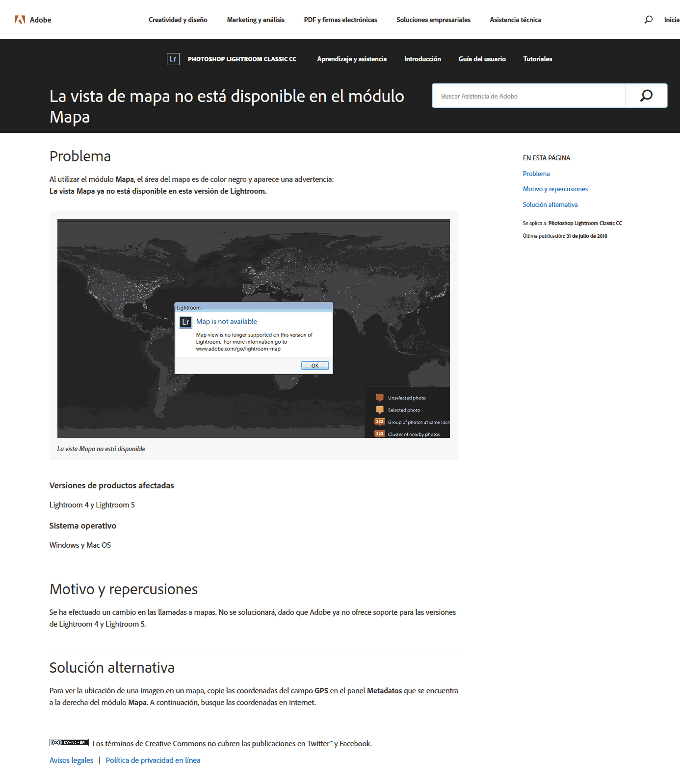Click the Lr icon in the map dialog

(185, 322)
